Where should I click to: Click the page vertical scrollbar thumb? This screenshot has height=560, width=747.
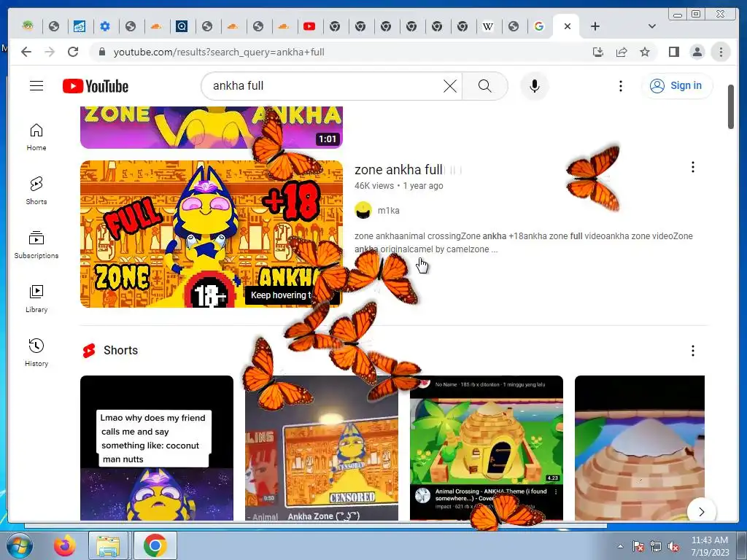pyautogui.click(x=731, y=106)
